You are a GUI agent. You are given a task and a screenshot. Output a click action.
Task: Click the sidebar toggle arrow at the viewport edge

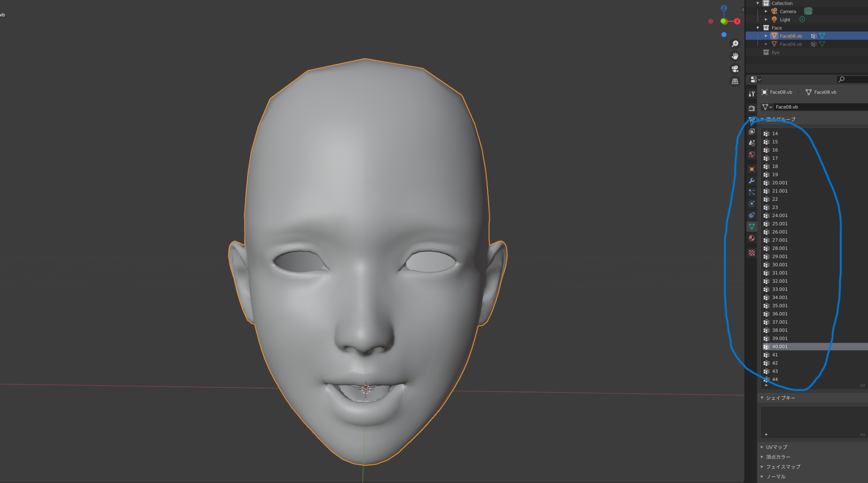[x=743, y=9]
